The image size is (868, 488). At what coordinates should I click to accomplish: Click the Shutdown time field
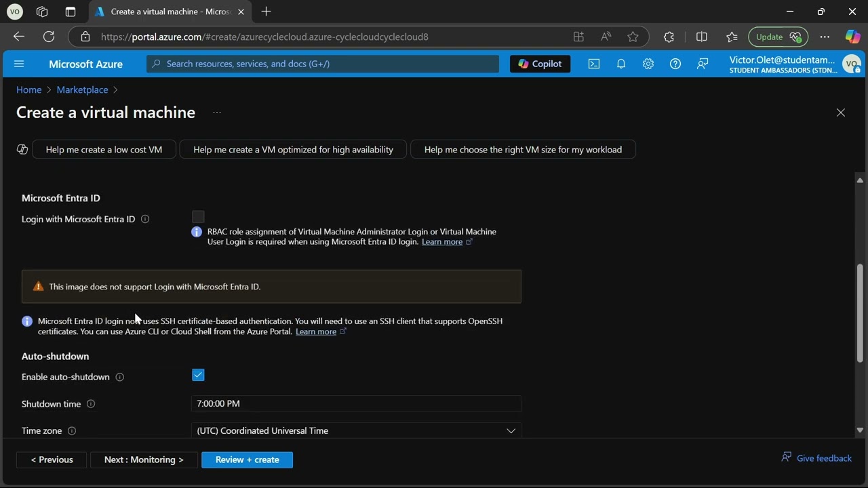click(356, 403)
